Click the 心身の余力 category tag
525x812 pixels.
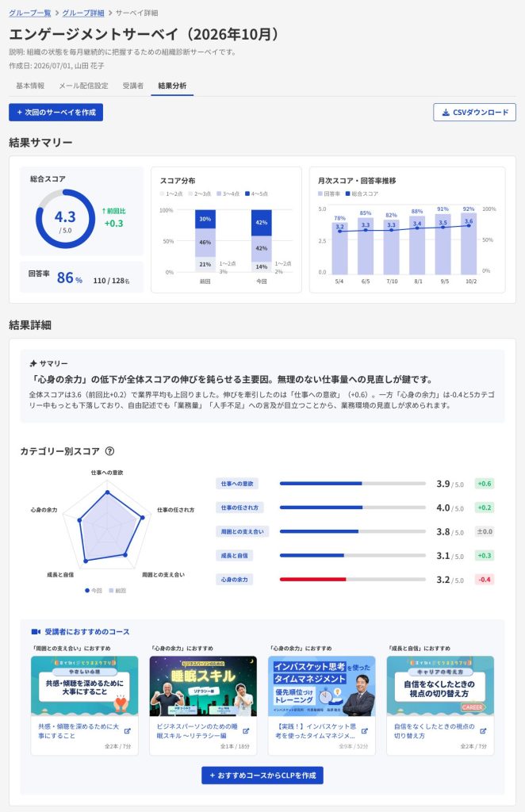click(x=235, y=580)
